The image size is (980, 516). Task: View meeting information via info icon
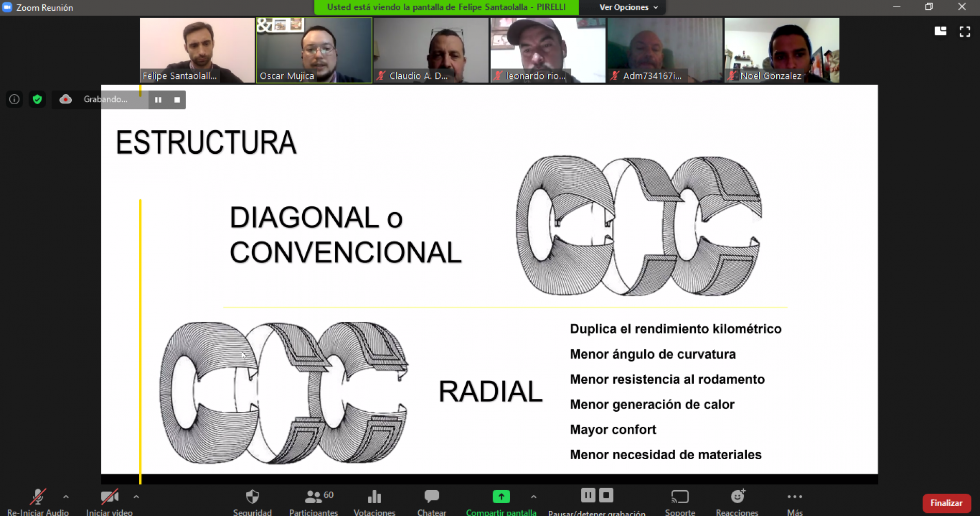[x=13, y=100]
